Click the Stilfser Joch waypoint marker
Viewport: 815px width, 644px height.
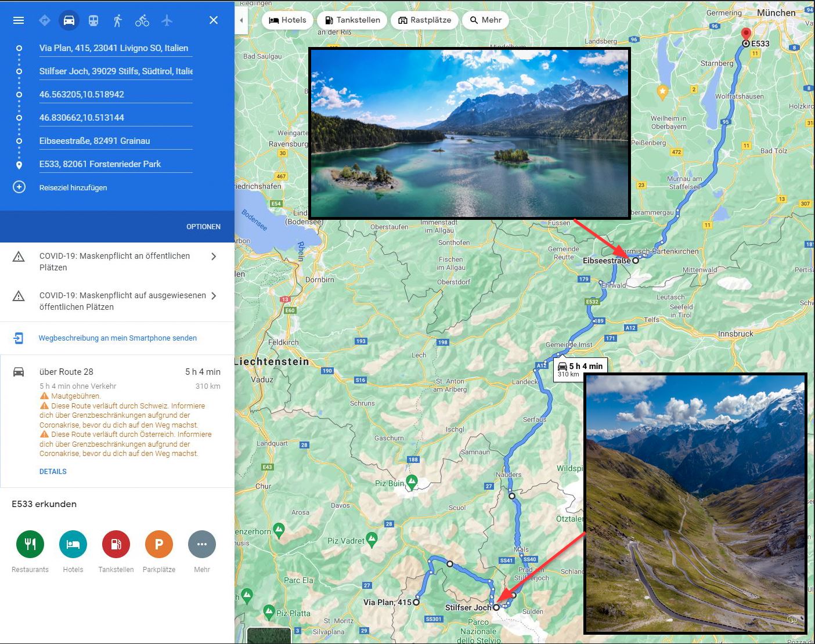(496, 607)
